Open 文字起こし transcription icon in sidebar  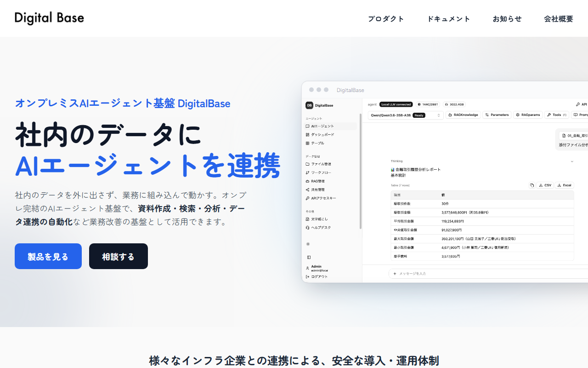pyautogui.click(x=307, y=219)
